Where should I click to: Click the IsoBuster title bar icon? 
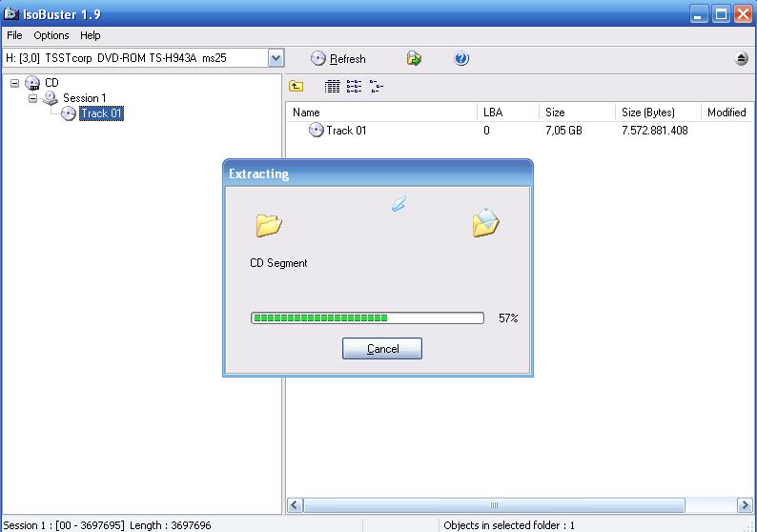[11, 13]
